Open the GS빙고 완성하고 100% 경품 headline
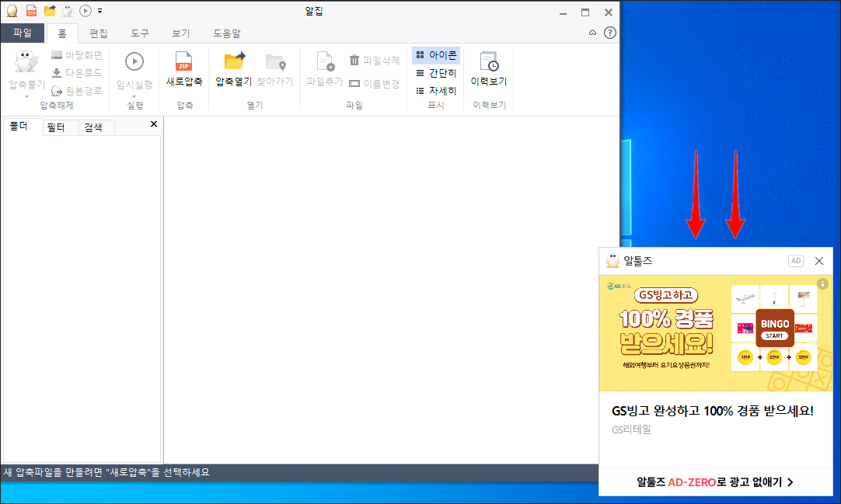 click(x=713, y=411)
